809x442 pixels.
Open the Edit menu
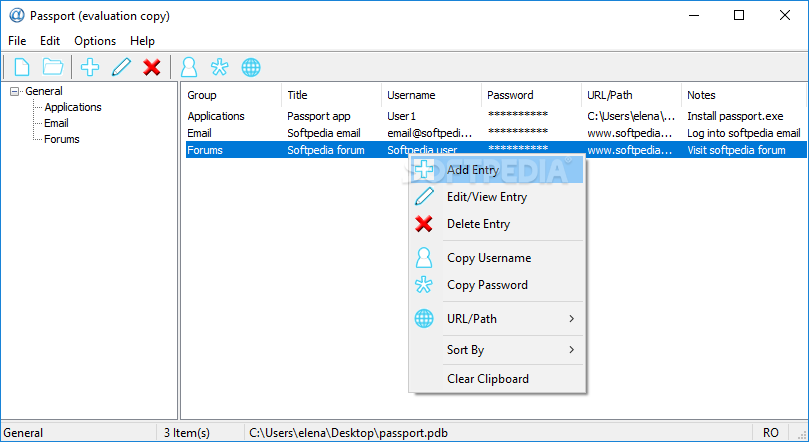click(x=50, y=41)
